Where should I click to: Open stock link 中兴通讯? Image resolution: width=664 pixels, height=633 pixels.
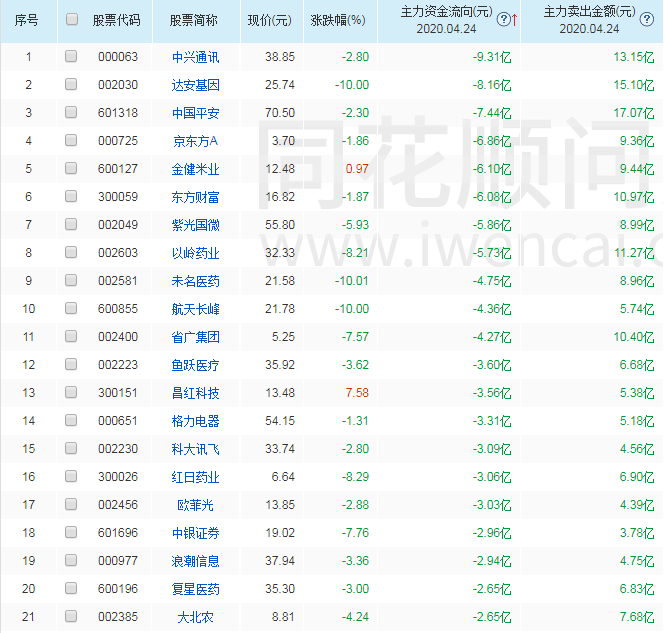pos(196,57)
